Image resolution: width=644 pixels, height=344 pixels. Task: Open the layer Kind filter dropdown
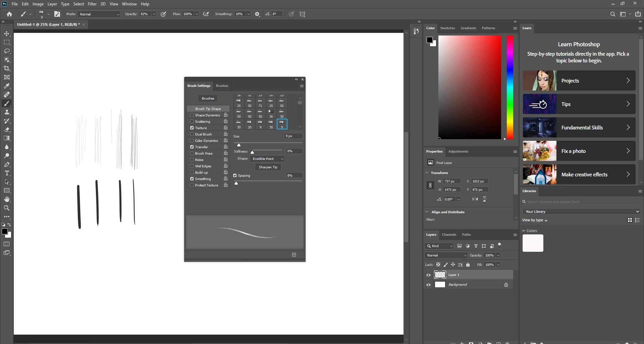pos(439,246)
